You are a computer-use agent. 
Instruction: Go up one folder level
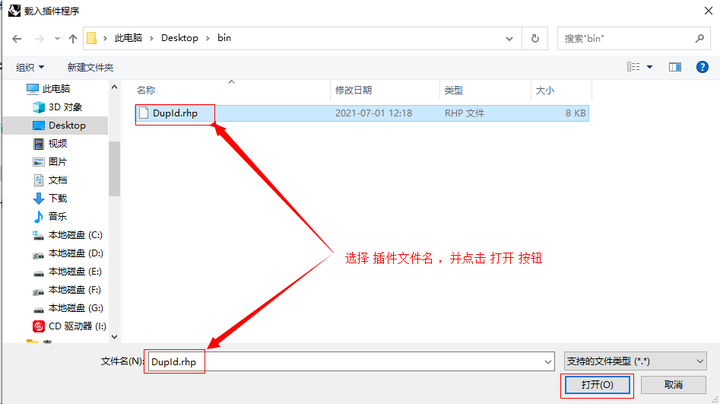click(73, 39)
